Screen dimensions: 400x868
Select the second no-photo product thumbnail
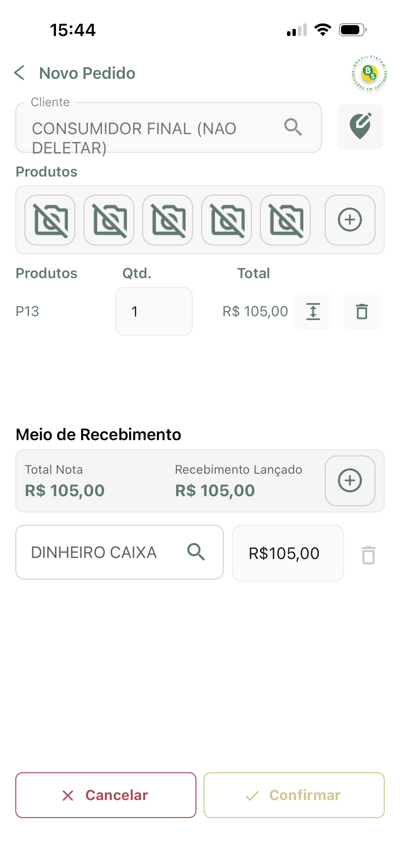[109, 220]
